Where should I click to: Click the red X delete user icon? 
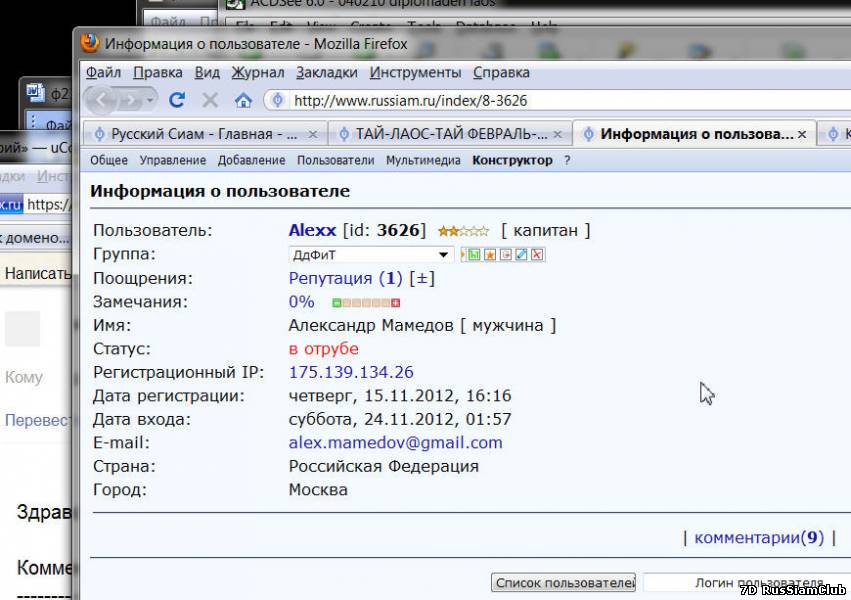(537, 254)
